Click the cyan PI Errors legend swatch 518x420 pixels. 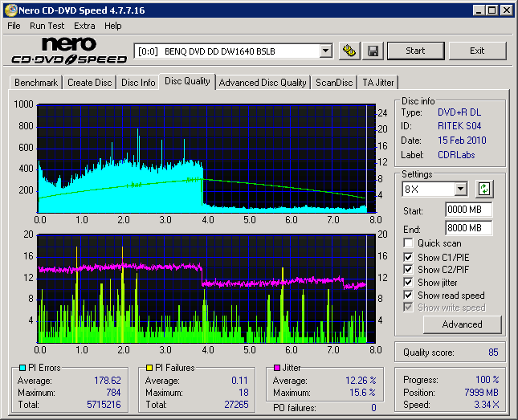(x=22, y=368)
